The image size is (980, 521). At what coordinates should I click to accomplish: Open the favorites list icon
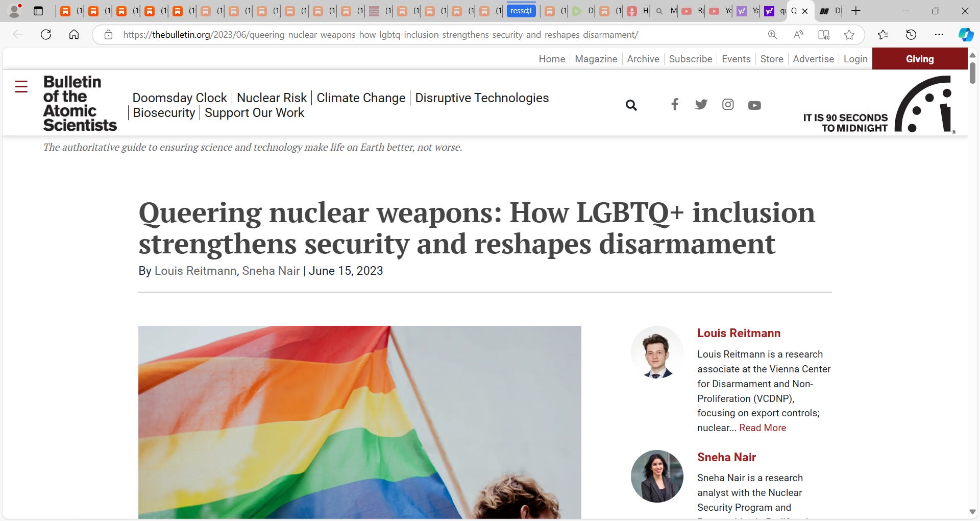883,35
